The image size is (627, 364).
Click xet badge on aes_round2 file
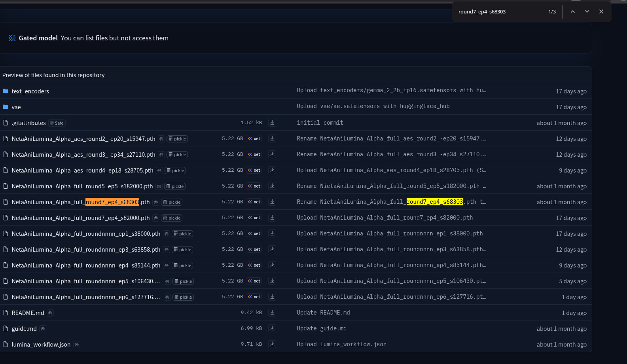(254, 138)
